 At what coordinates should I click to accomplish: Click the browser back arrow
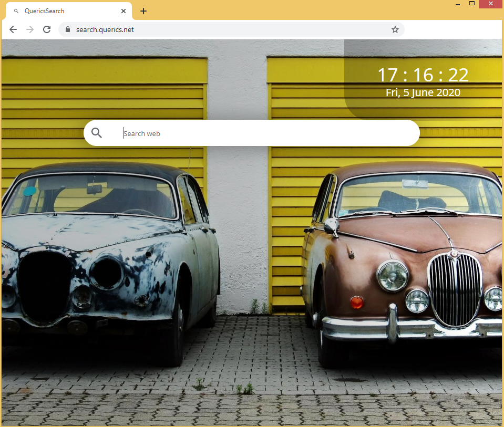(x=13, y=29)
